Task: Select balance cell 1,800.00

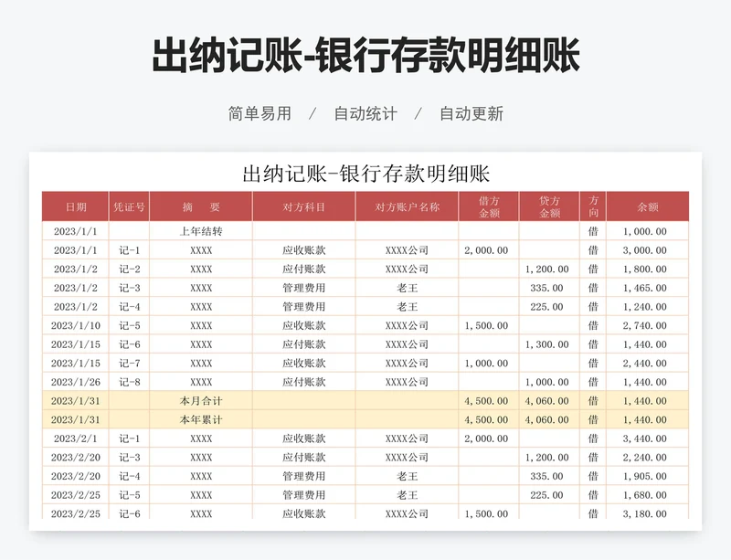Action: [x=648, y=269]
